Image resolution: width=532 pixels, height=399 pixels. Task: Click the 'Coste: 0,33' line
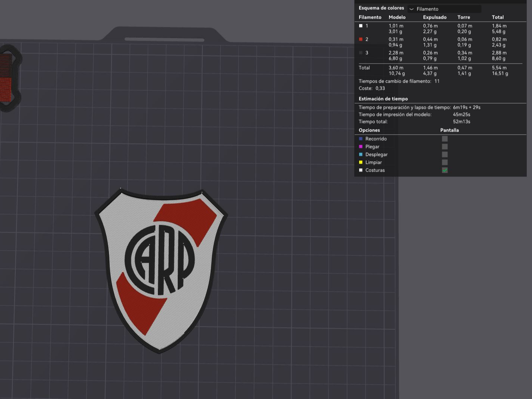click(372, 88)
